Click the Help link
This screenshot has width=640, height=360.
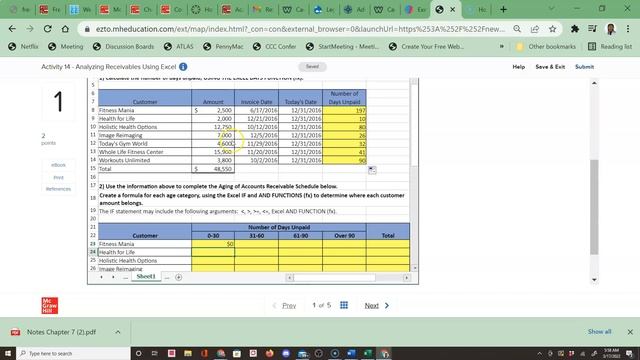pos(518,67)
